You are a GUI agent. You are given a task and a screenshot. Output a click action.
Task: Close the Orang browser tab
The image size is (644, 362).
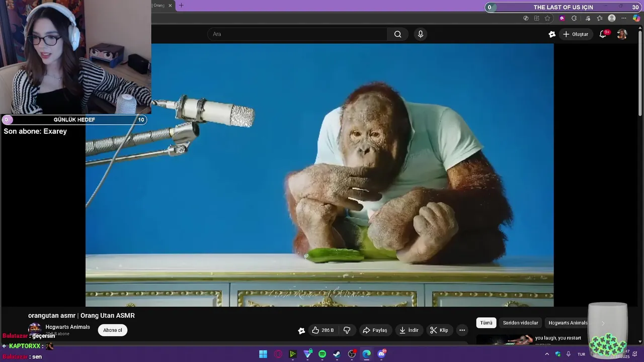[x=170, y=6]
